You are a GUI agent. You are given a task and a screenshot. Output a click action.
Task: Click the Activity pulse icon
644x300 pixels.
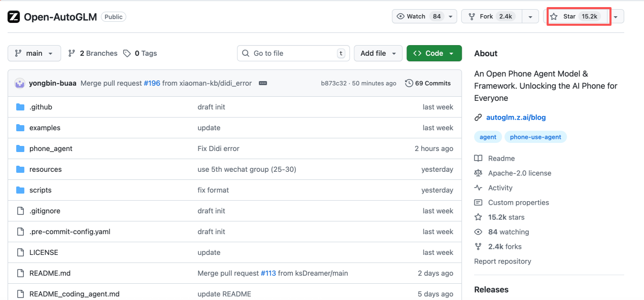(x=478, y=188)
